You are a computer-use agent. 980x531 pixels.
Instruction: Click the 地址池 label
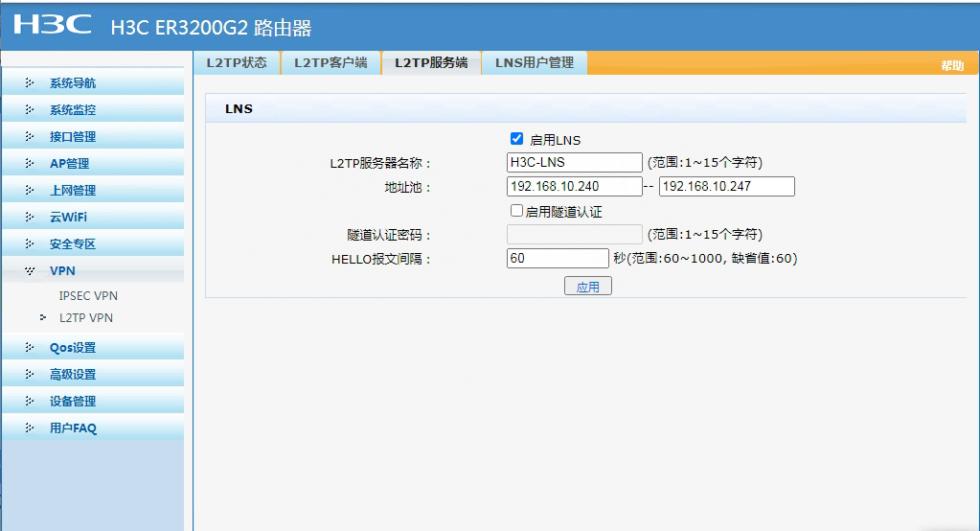click(408, 188)
